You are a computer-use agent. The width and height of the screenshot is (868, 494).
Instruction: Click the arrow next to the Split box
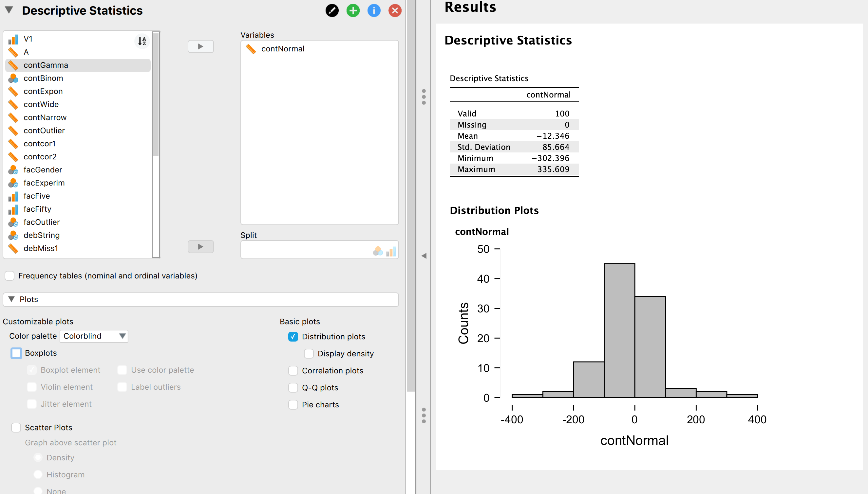click(200, 247)
